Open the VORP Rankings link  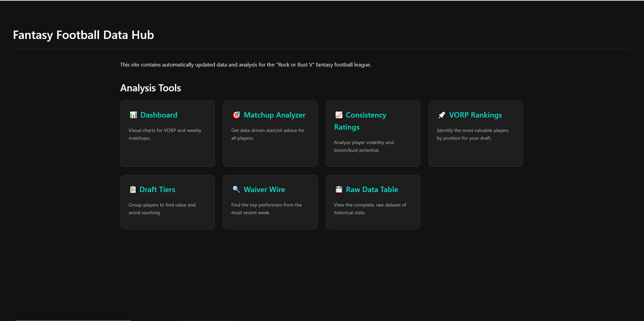point(475,115)
